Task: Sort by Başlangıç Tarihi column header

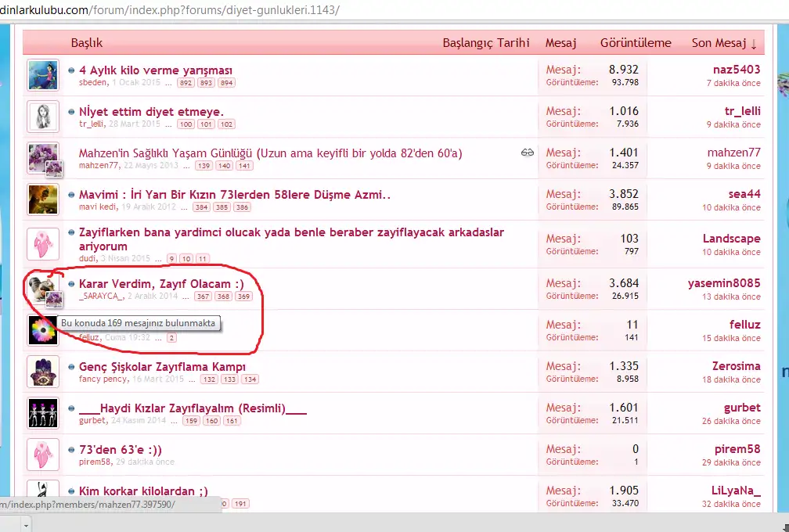Action: tap(486, 43)
